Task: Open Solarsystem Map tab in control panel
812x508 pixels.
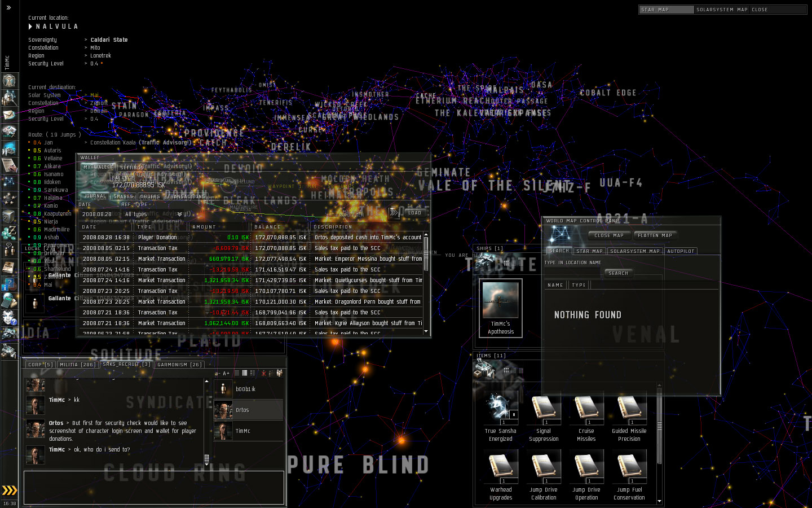Action: coord(635,251)
